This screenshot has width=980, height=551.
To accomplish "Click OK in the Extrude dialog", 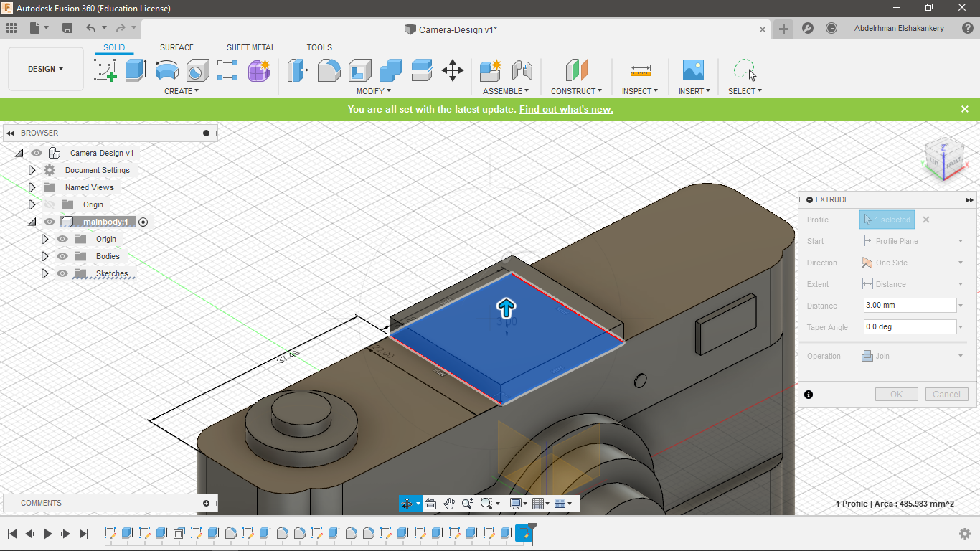I will coord(897,395).
